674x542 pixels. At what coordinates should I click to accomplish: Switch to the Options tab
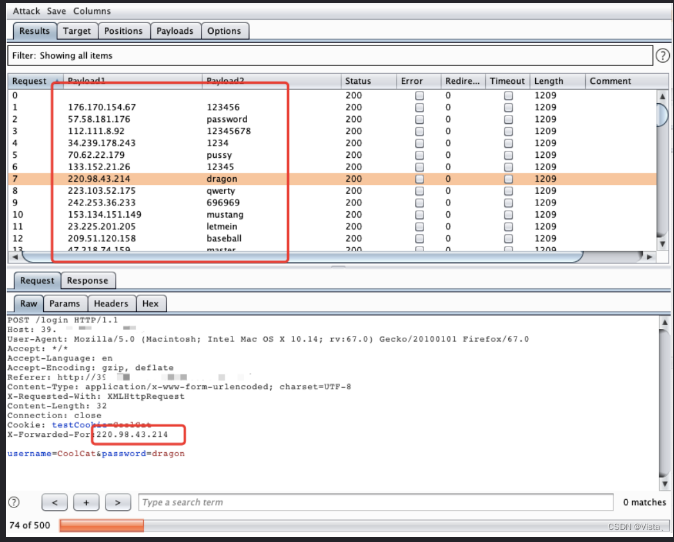(x=224, y=31)
